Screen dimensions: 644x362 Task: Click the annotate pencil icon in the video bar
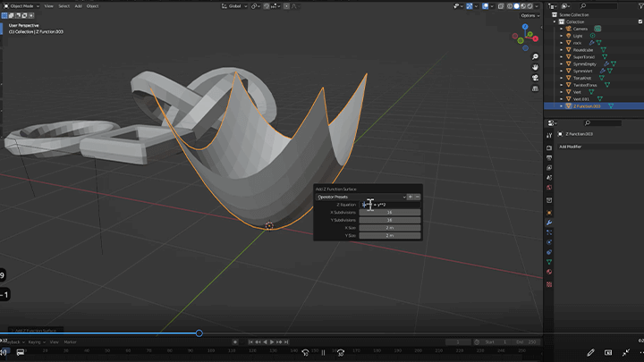[590, 352]
